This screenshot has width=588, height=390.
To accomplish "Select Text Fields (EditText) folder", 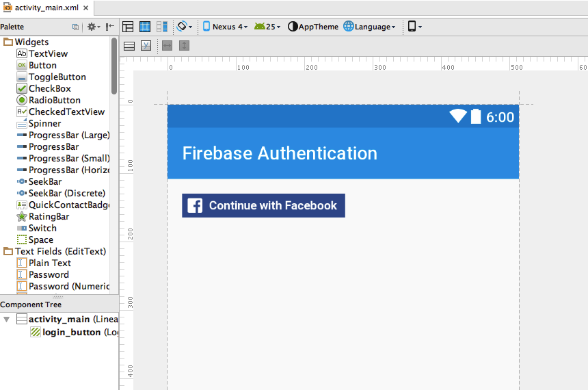I will (55, 252).
